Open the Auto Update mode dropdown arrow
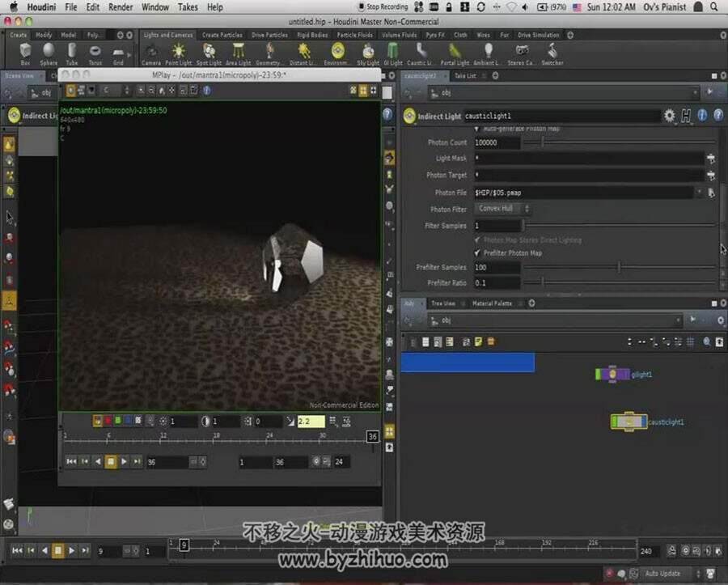 [698, 574]
